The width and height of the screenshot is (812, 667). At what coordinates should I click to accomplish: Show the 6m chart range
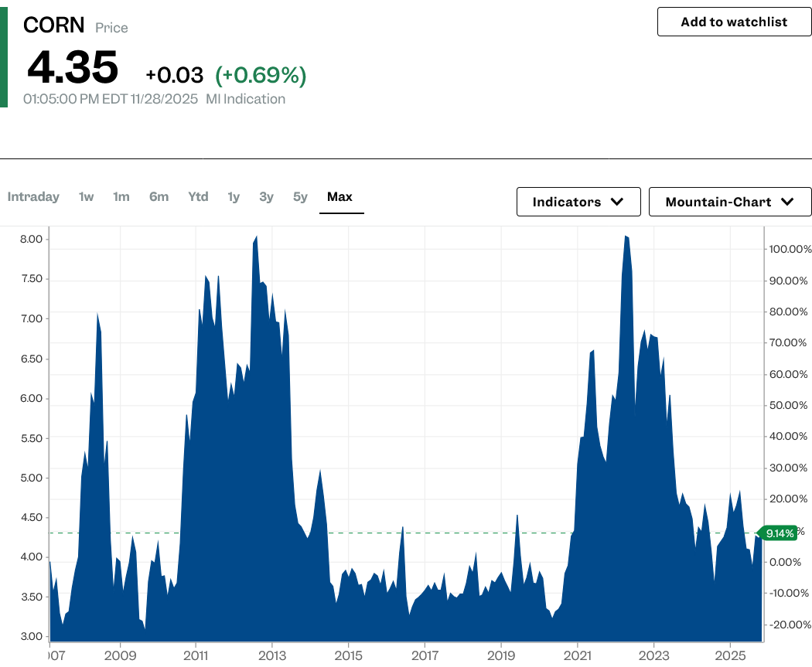159,197
